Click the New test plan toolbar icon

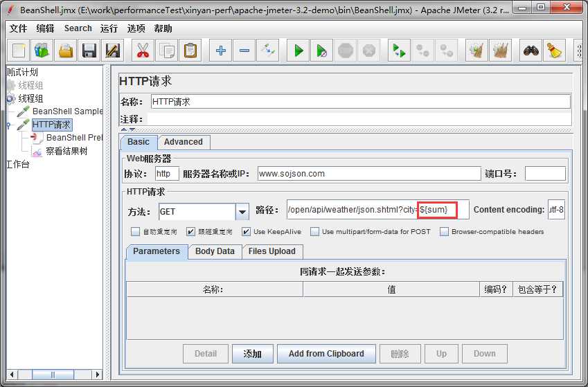click(x=19, y=51)
